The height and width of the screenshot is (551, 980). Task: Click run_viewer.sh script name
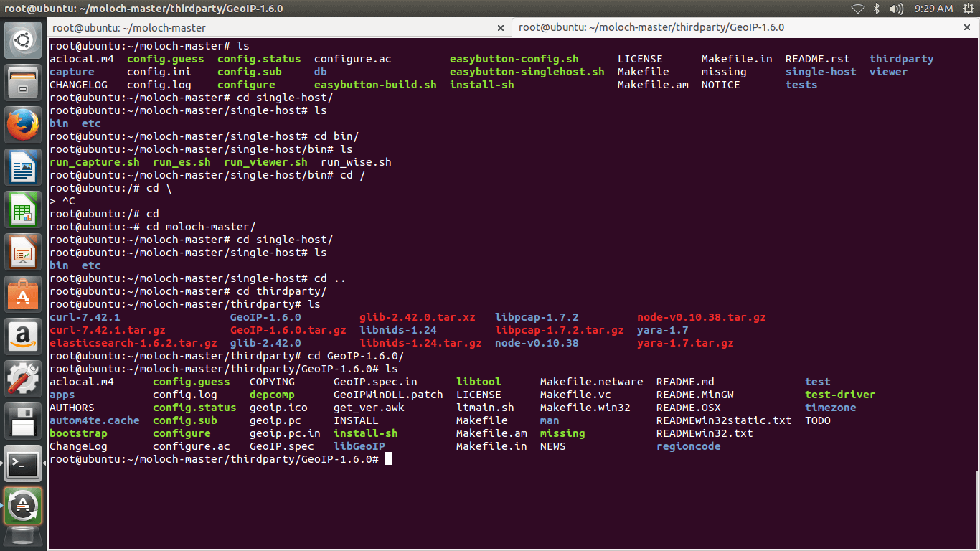pos(265,162)
